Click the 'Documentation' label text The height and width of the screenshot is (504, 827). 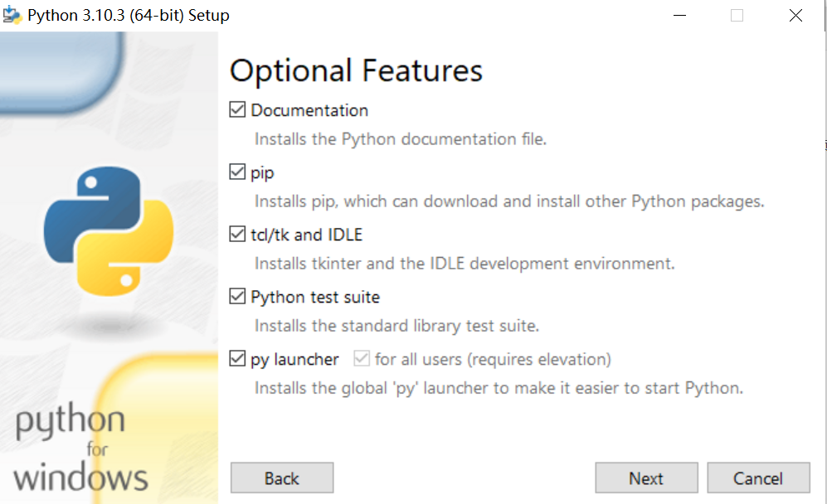click(x=309, y=109)
